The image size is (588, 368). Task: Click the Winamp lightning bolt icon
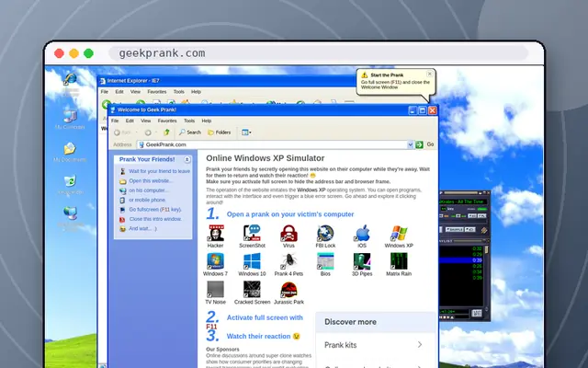click(484, 230)
